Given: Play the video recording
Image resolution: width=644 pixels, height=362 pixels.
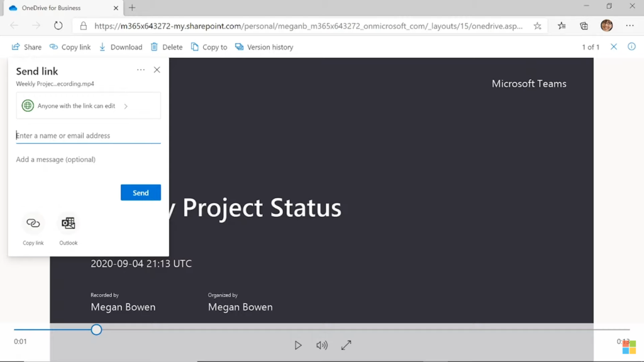Looking at the screenshot, I should tap(298, 345).
